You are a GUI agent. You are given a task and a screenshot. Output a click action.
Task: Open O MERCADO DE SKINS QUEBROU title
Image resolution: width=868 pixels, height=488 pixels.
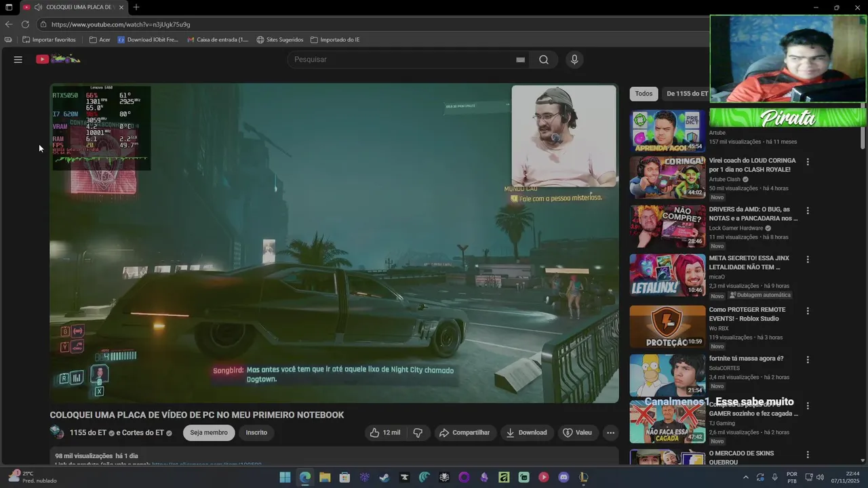click(741, 457)
